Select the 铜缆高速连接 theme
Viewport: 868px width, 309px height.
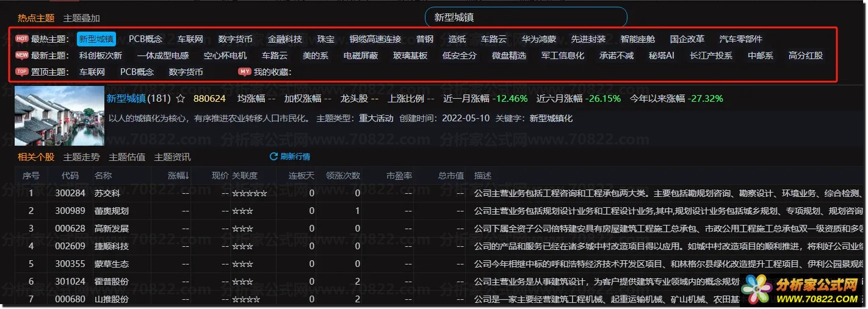(375, 39)
